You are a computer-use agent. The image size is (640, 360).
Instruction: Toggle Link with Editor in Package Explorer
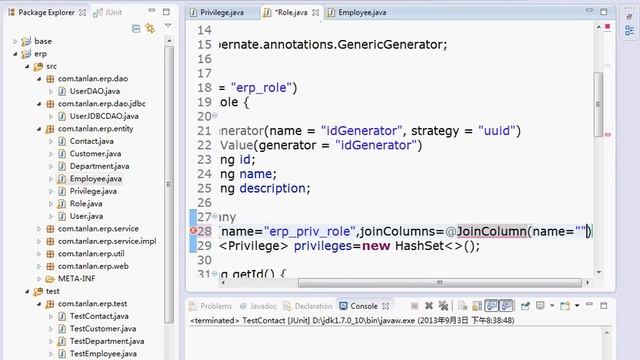pos(150,28)
